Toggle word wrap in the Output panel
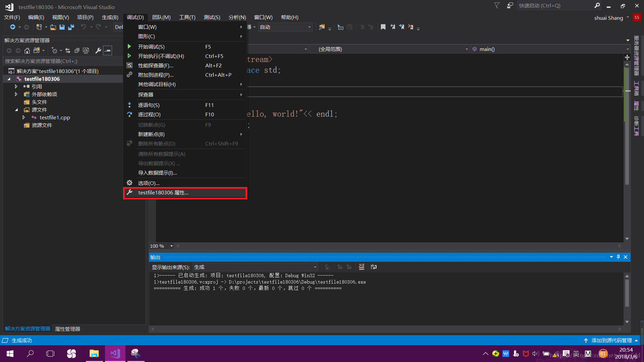The height and width of the screenshot is (362, 644). coord(374,267)
